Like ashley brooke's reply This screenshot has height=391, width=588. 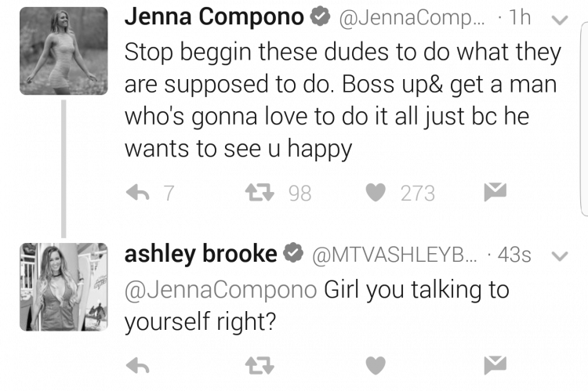(x=376, y=365)
